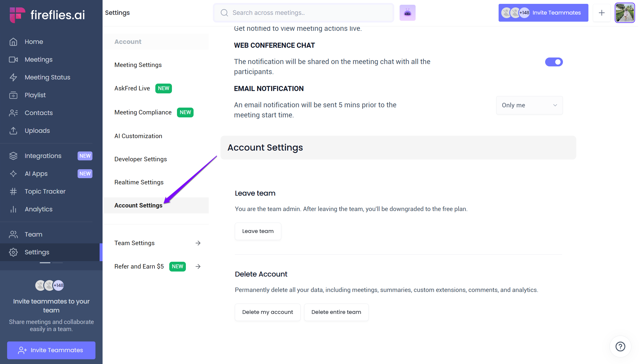This screenshot has width=640, height=364.
Task: Open AI Customization settings tab
Action: 138,136
